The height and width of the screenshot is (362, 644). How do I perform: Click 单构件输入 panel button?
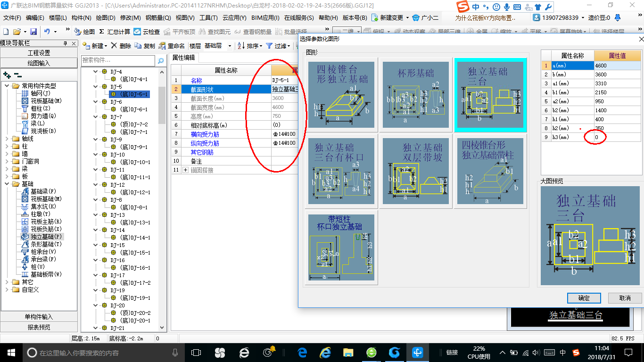click(x=39, y=317)
